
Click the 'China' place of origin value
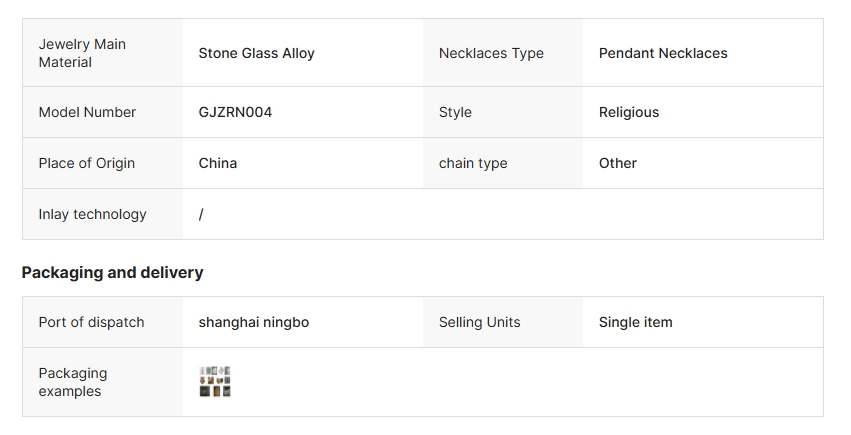pyautogui.click(x=218, y=163)
